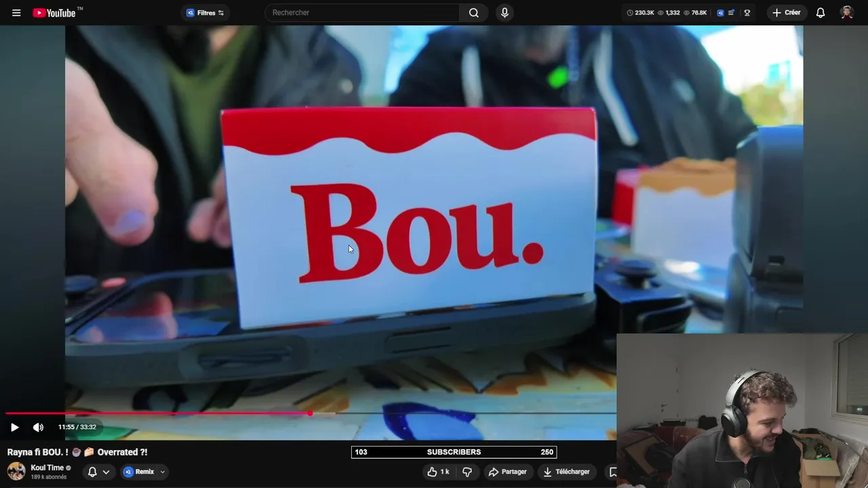
Task: Click the webcam overlay of the streamer
Action: coord(743,411)
